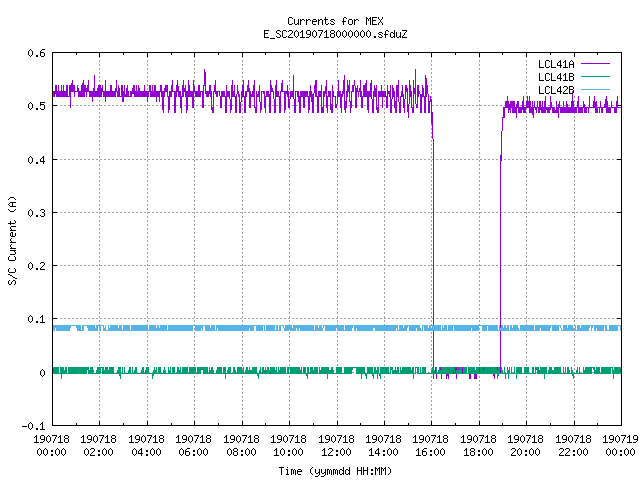This screenshot has width=640, height=480.
Task: Click the purple LCL41A trace near 08:00
Action: tap(242, 95)
